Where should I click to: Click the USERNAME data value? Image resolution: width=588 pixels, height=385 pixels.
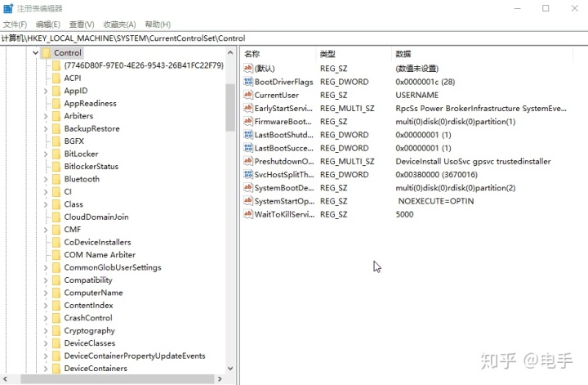point(417,95)
